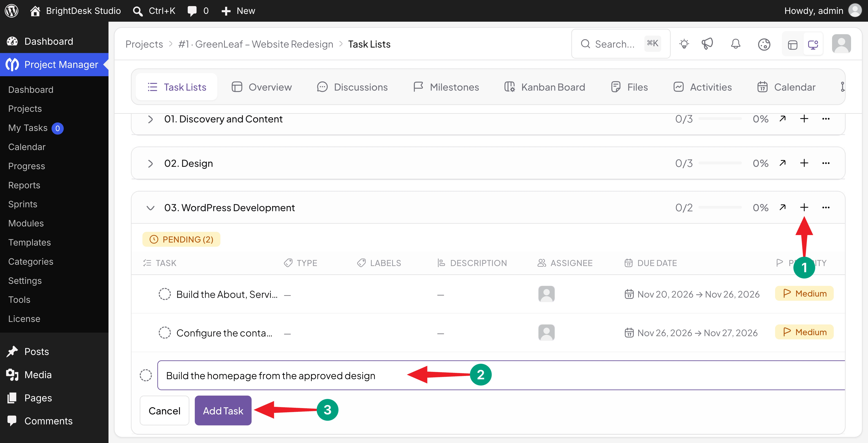
Task: Switch to the Kanban Board tab
Action: [545, 87]
